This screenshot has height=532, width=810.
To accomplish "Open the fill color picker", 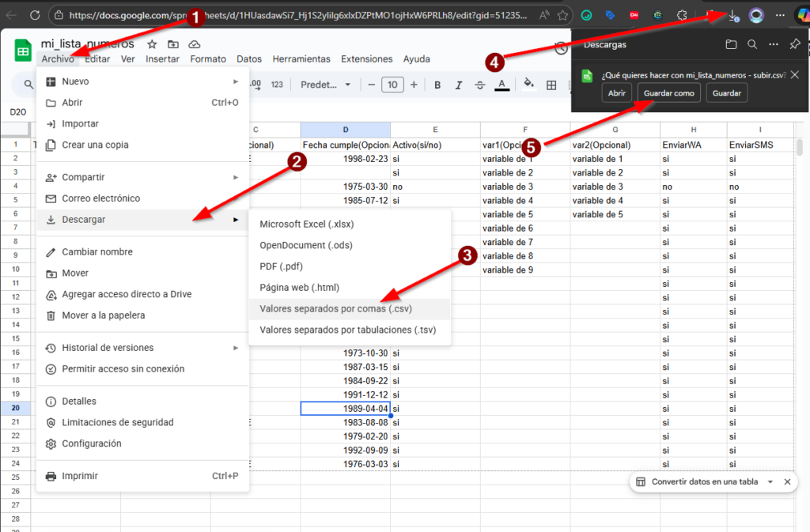I will (528, 85).
